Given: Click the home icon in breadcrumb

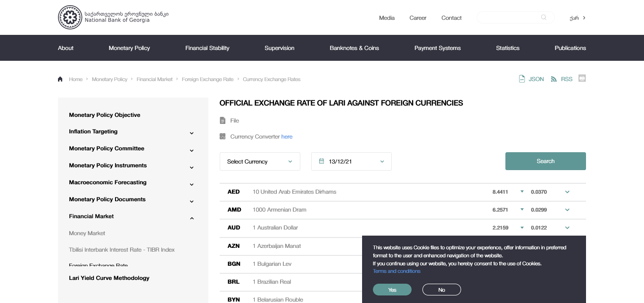Looking at the screenshot, I should tap(60, 79).
